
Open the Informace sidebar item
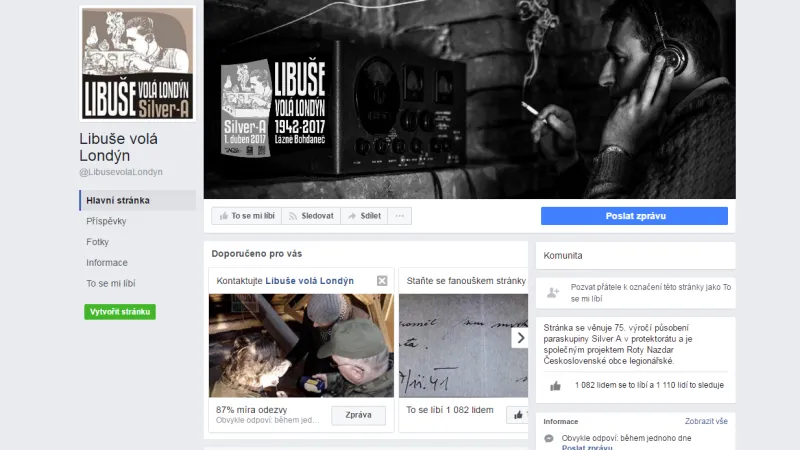tap(107, 263)
